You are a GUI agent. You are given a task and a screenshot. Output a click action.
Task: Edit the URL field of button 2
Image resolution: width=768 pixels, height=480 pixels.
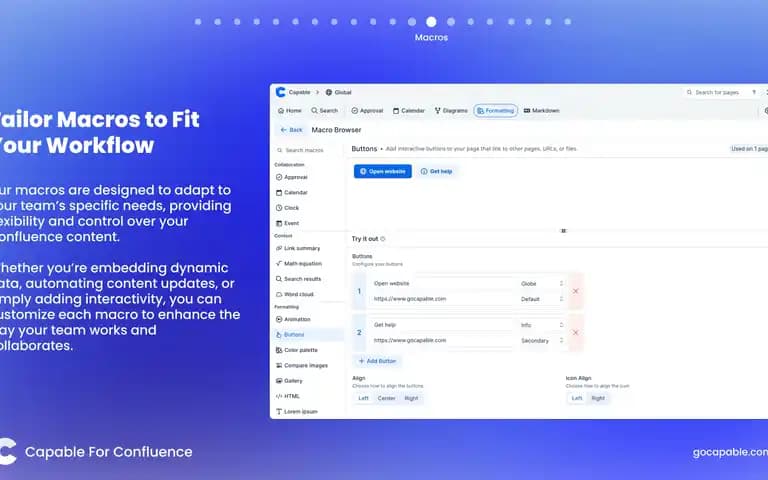click(x=442, y=340)
